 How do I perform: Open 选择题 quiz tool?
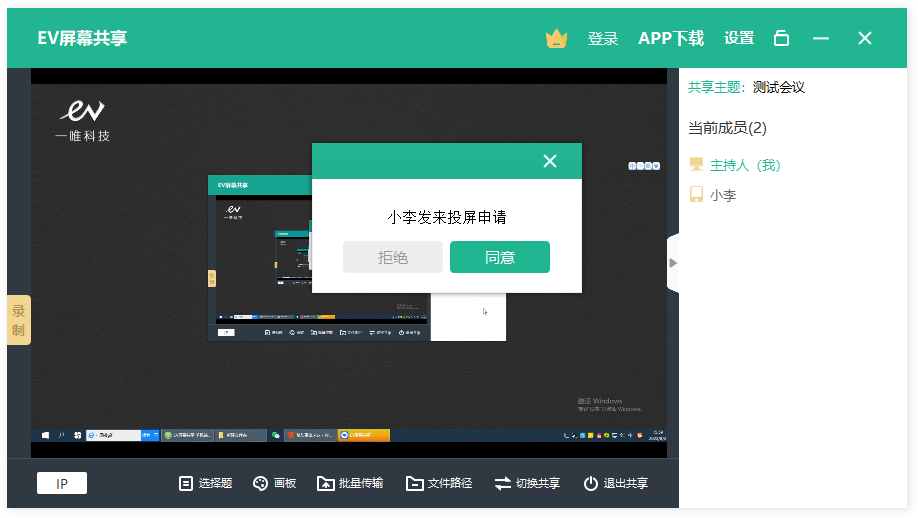click(x=205, y=484)
